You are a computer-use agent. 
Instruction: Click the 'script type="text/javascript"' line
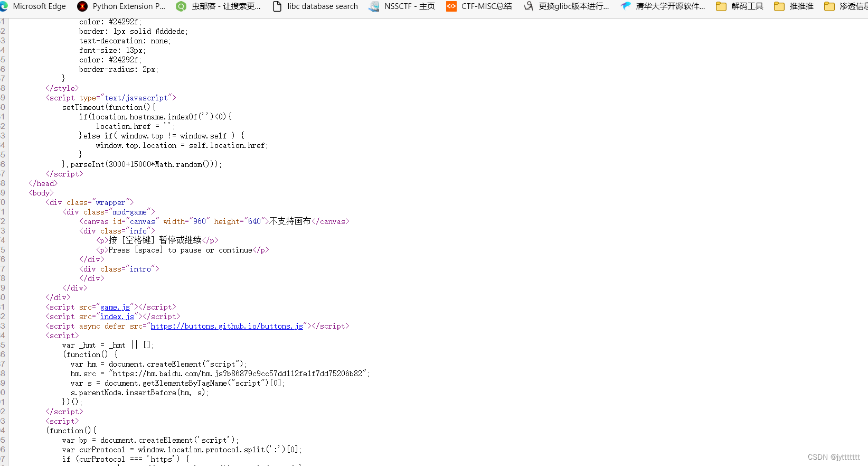[x=111, y=98]
